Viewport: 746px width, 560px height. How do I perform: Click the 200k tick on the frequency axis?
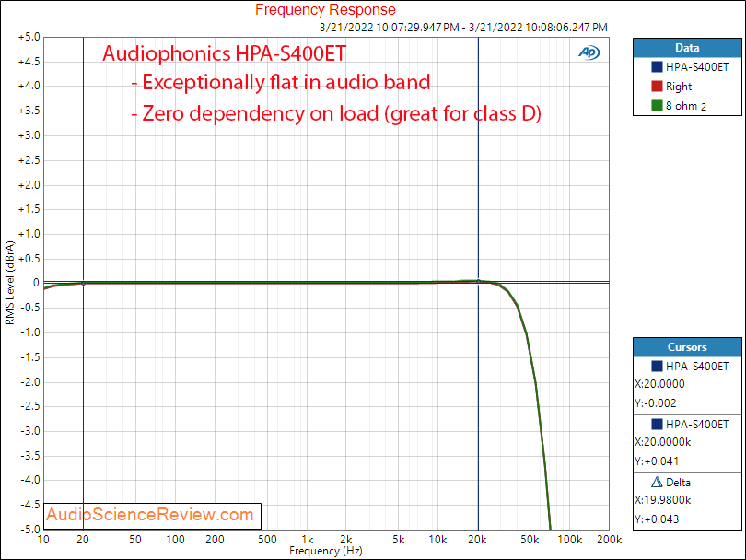[610, 540]
